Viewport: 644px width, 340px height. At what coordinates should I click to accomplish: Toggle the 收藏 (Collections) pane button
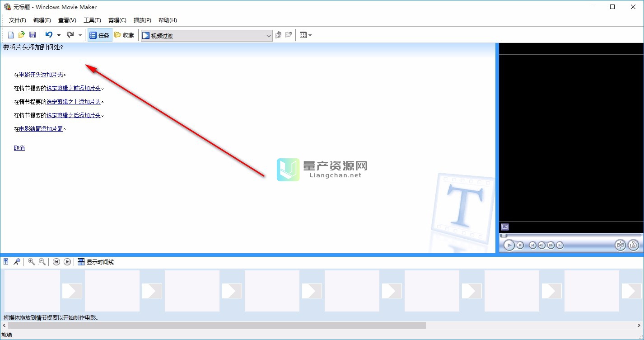tap(124, 35)
